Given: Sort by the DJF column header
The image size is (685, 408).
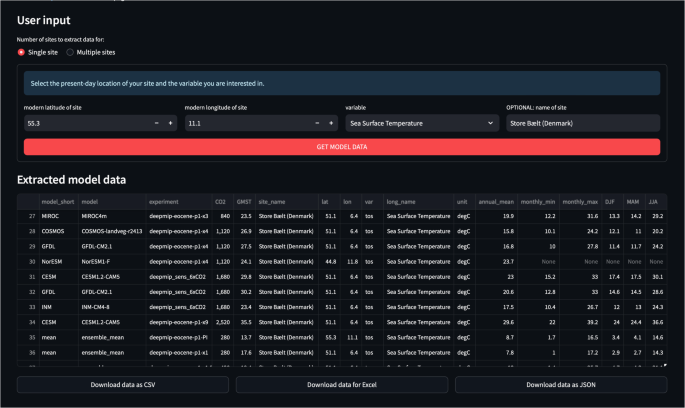Looking at the screenshot, I should pyautogui.click(x=612, y=202).
